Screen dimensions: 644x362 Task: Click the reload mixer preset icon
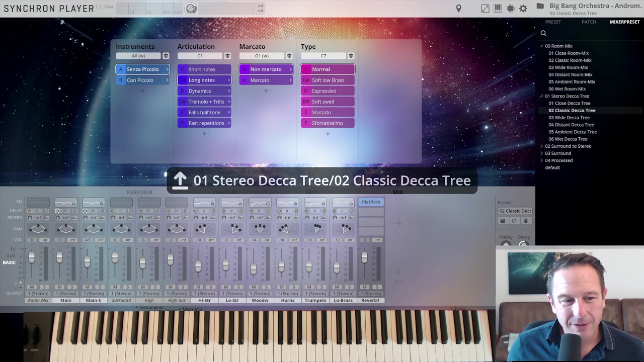tap(514, 221)
